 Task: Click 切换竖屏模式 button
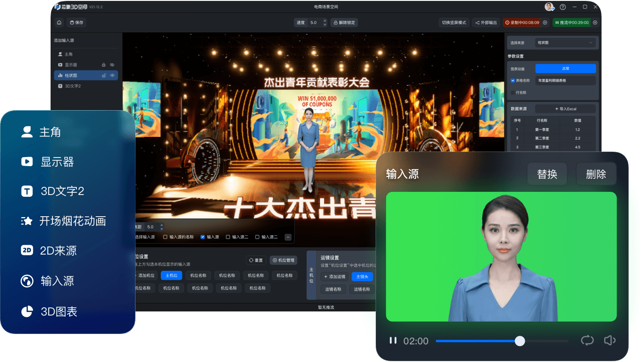(454, 23)
